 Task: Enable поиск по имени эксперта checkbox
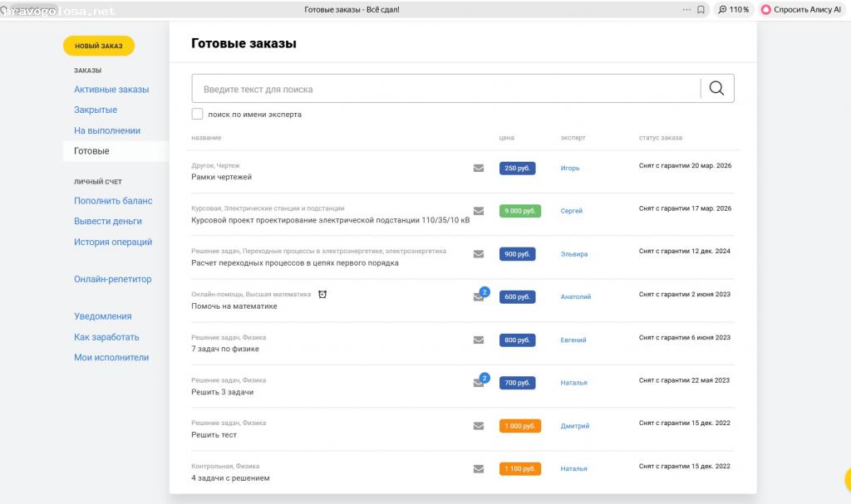[197, 114]
